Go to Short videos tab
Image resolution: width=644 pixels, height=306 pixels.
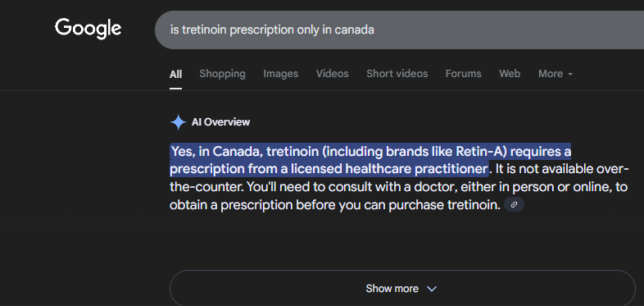[397, 74]
